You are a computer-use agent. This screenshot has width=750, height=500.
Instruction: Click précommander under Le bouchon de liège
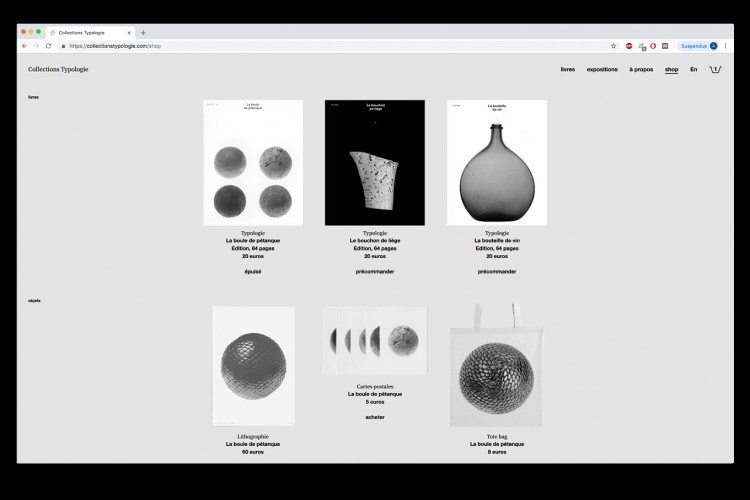coord(375,271)
